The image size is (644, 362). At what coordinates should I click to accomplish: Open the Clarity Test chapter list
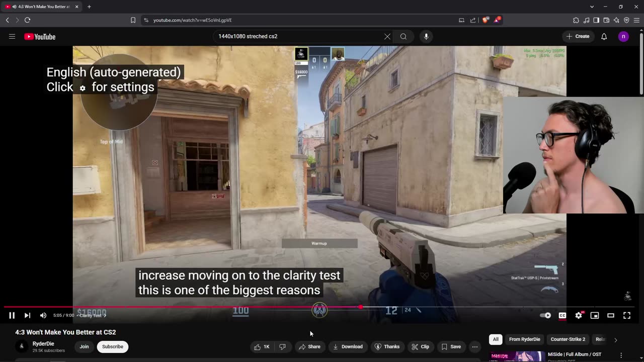[x=93, y=316]
